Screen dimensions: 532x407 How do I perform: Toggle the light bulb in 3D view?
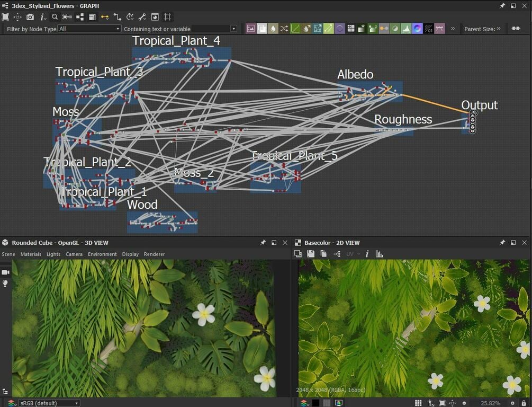tap(5, 284)
